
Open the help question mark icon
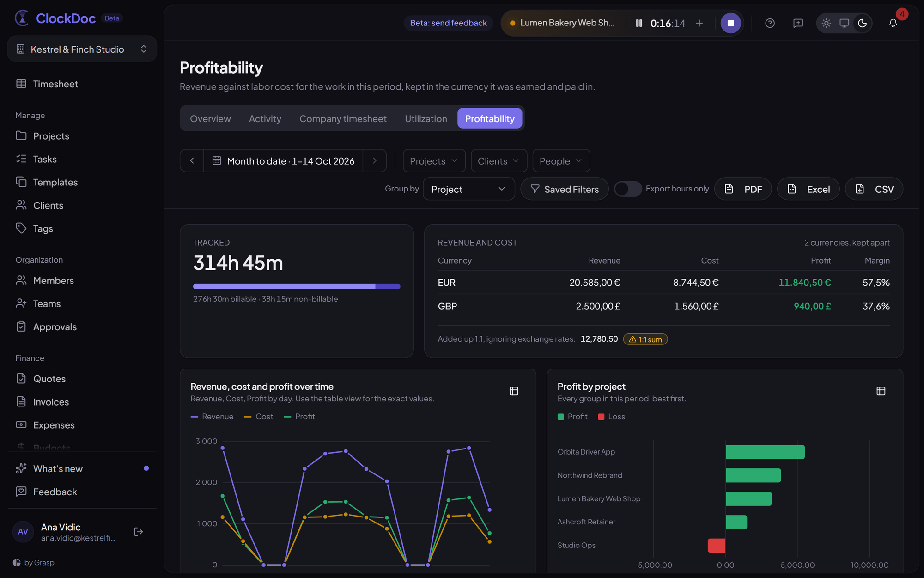coord(770,23)
